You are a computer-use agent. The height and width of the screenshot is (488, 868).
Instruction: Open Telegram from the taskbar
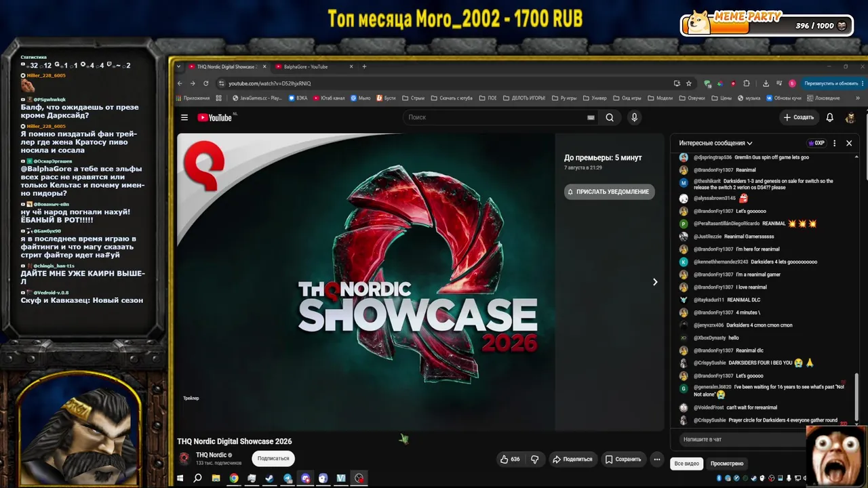point(288,478)
